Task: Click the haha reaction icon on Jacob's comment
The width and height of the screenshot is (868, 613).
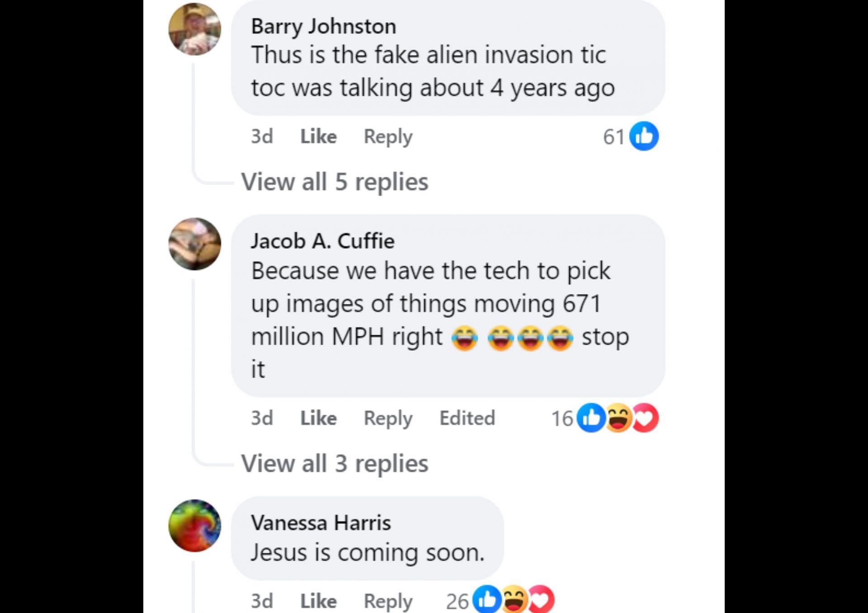Action: coord(618,417)
